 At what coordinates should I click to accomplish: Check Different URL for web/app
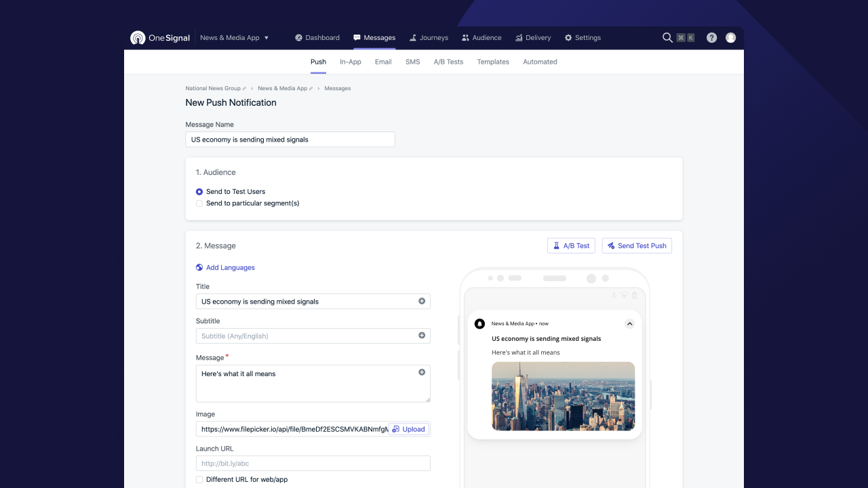click(x=199, y=480)
